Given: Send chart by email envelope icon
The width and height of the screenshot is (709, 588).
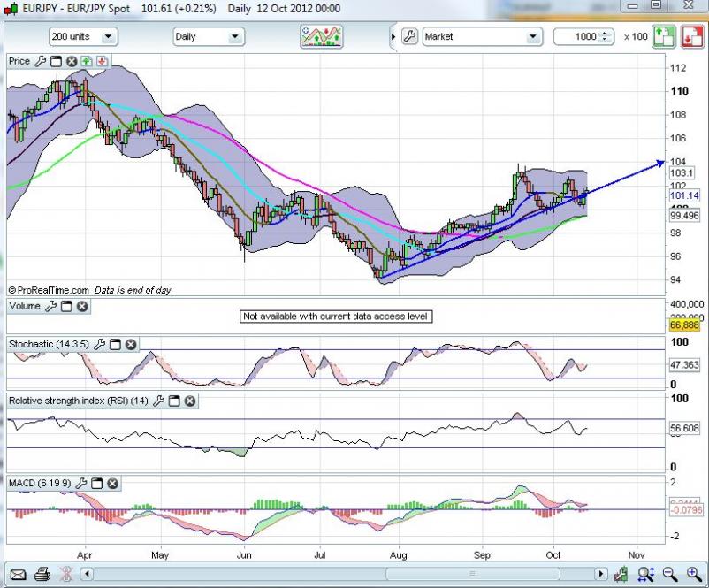Looking at the screenshot, I should [18, 575].
